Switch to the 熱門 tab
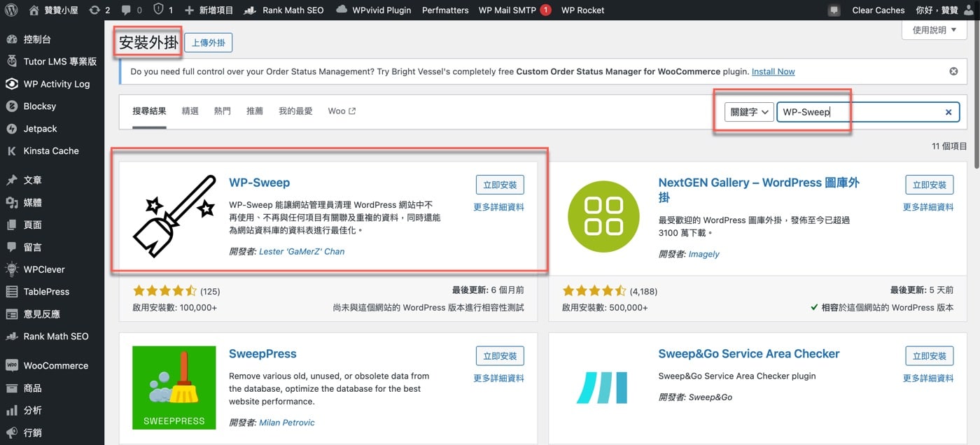The width and height of the screenshot is (980, 445). coord(223,111)
